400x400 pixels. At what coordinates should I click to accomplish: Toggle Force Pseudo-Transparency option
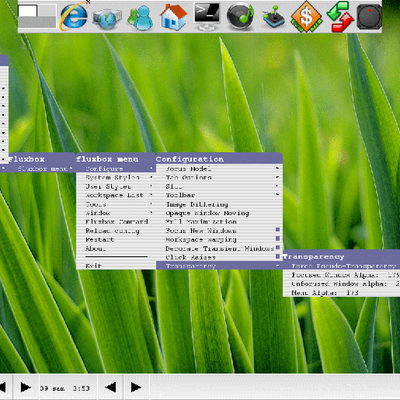coord(341,266)
